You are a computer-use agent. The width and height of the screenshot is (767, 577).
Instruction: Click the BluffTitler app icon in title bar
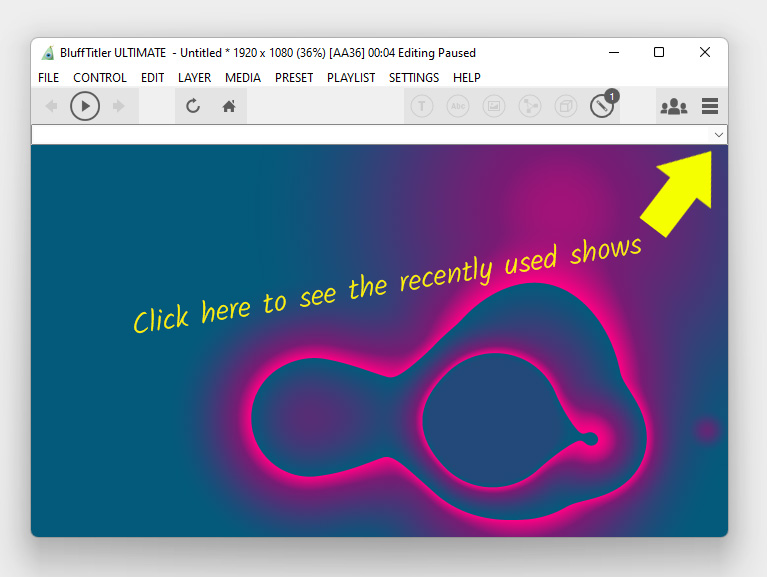coord(47,53)
